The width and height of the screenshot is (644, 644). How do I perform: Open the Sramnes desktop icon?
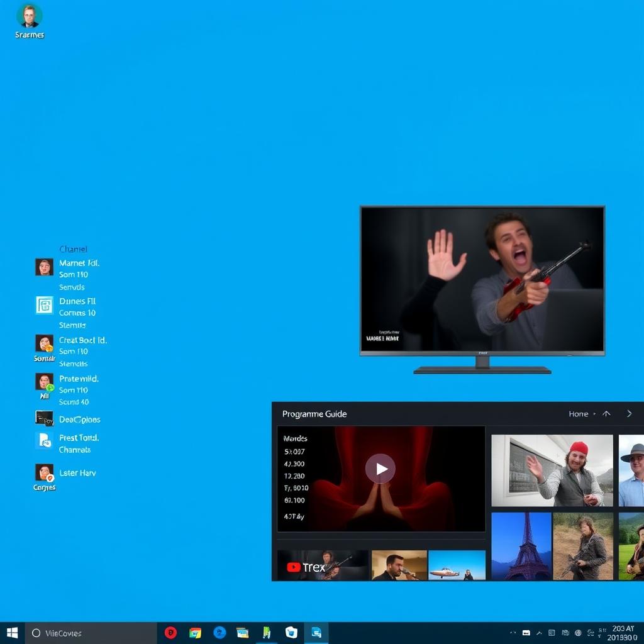[28, 18]
